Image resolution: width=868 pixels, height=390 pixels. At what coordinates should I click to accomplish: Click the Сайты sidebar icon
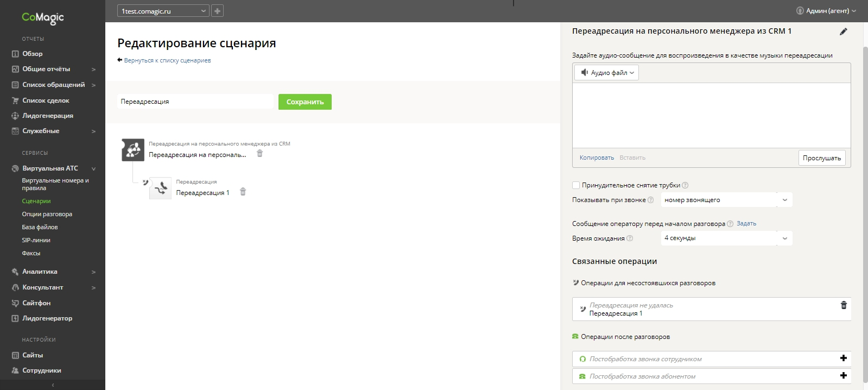(15, 355)
